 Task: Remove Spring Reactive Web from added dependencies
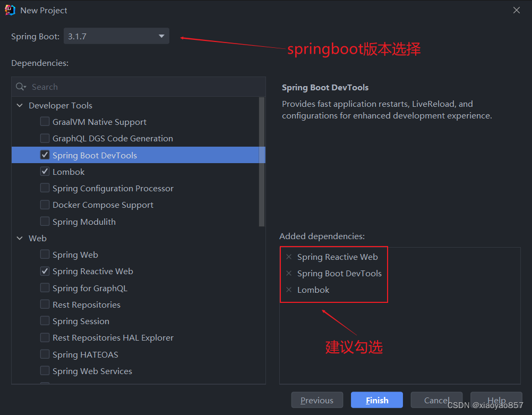tap(289, 257)
